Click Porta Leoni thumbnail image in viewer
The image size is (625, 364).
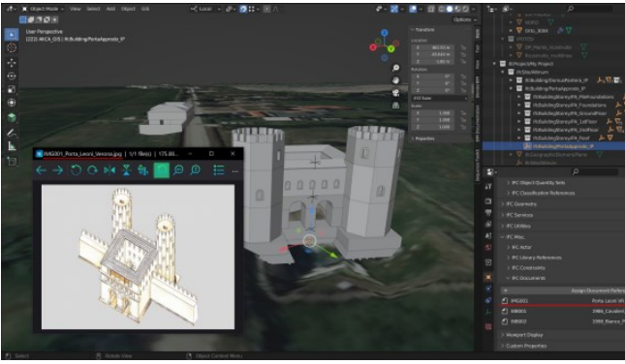pos(138,257)
